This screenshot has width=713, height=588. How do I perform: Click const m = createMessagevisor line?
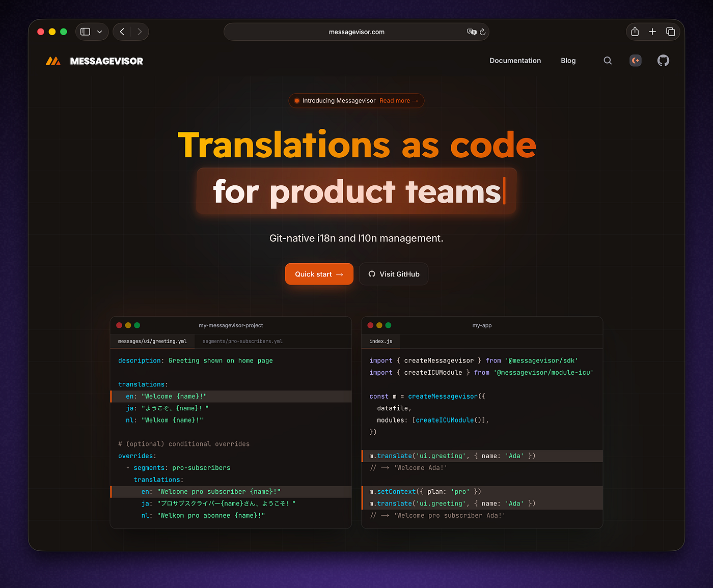pos(427,396)
